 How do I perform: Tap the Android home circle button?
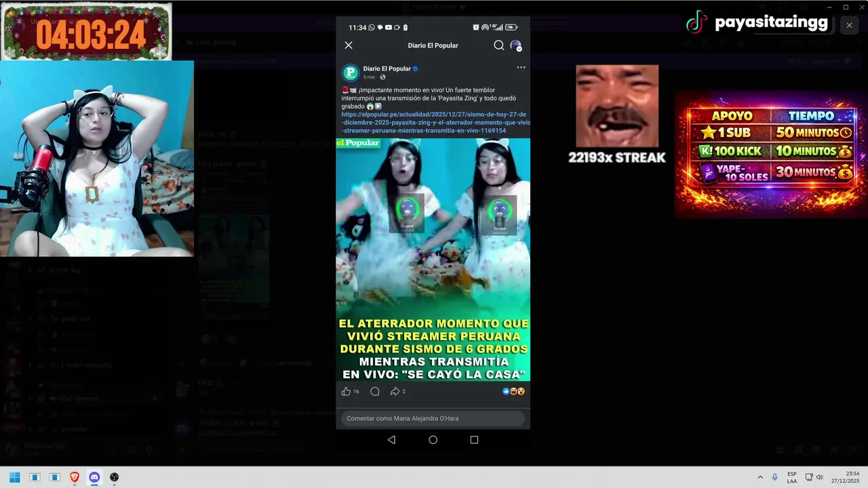coord(433,440)
